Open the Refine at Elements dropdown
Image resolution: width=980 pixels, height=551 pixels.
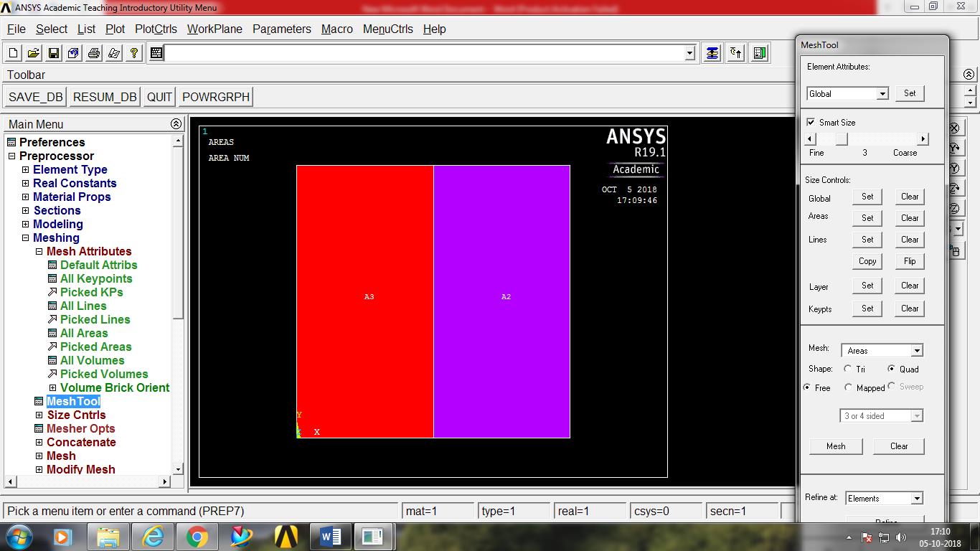[x=917, y=499]
